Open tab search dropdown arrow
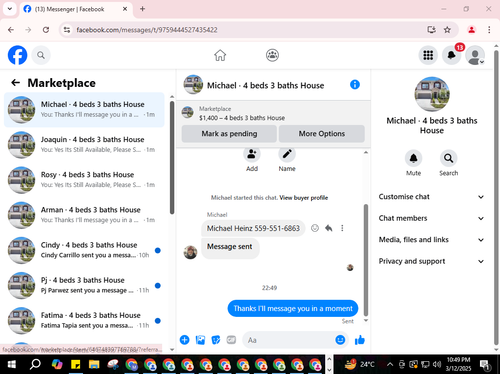Image resolution: width=500 pixels, height=374 pixels. pyautogui.click(x=10, y=9)
